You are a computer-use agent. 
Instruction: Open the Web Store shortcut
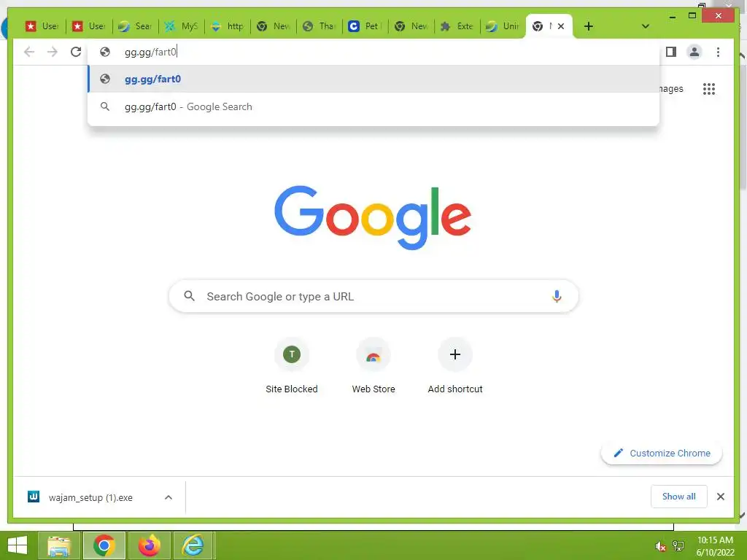(373, 366)
